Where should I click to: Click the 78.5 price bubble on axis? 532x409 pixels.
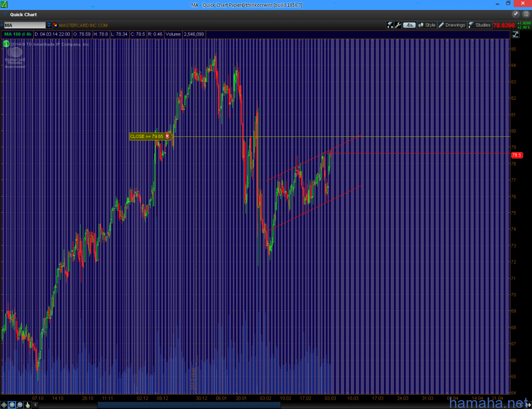point(516,155)
